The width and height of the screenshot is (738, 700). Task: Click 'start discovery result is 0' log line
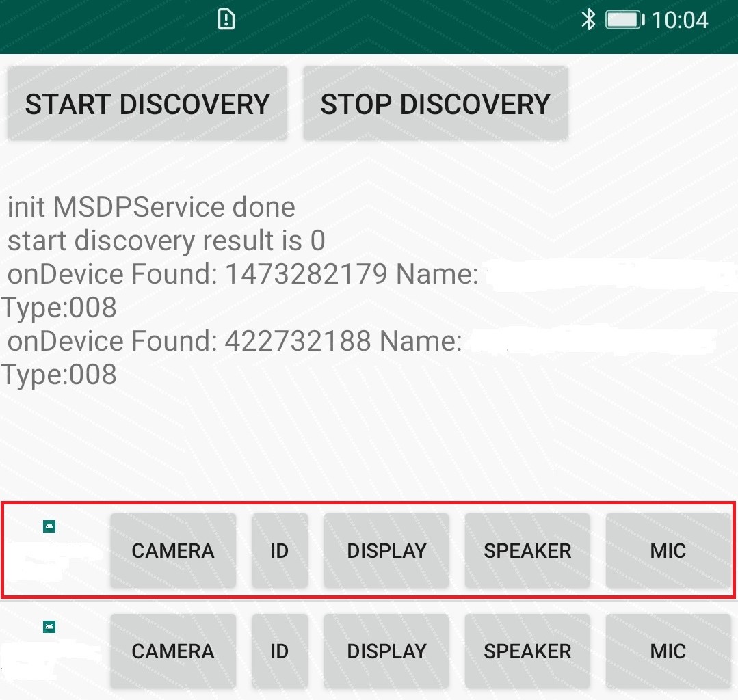click(x=167, y=241)
